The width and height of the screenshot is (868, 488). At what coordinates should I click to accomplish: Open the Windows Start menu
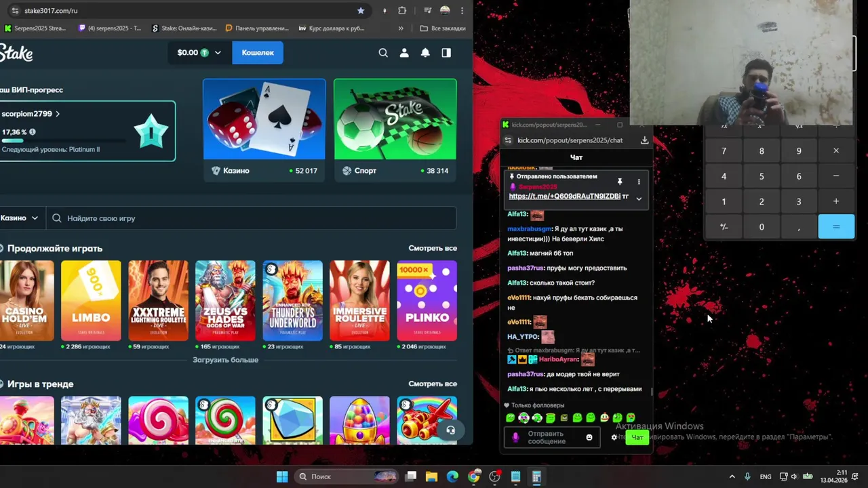(282, 476)
